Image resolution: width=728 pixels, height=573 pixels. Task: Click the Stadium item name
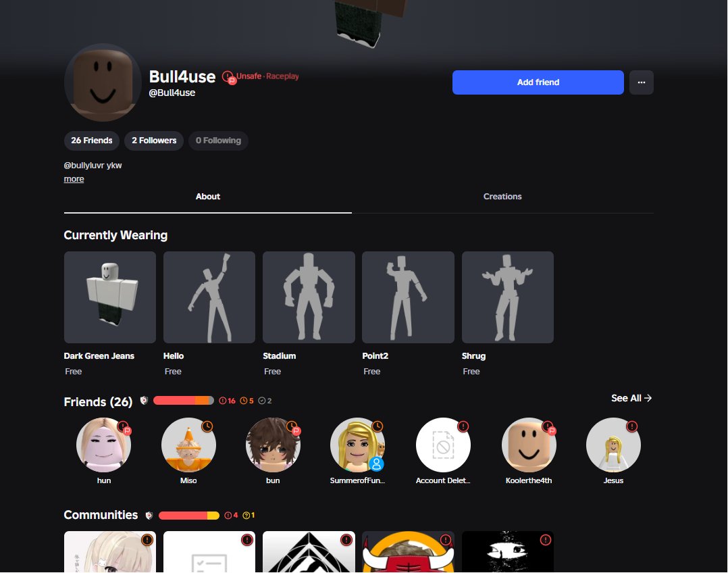[x=279, y=356]
